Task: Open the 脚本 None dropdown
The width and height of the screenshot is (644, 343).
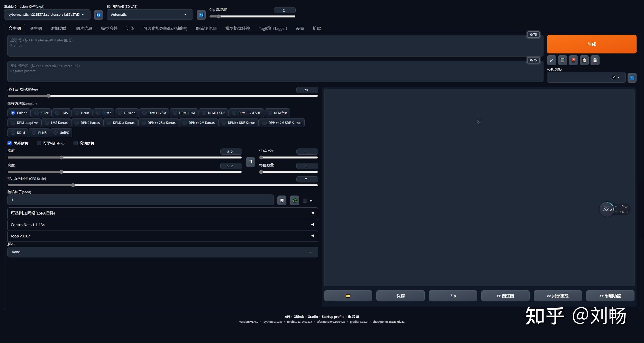Action: coord(162,252)
